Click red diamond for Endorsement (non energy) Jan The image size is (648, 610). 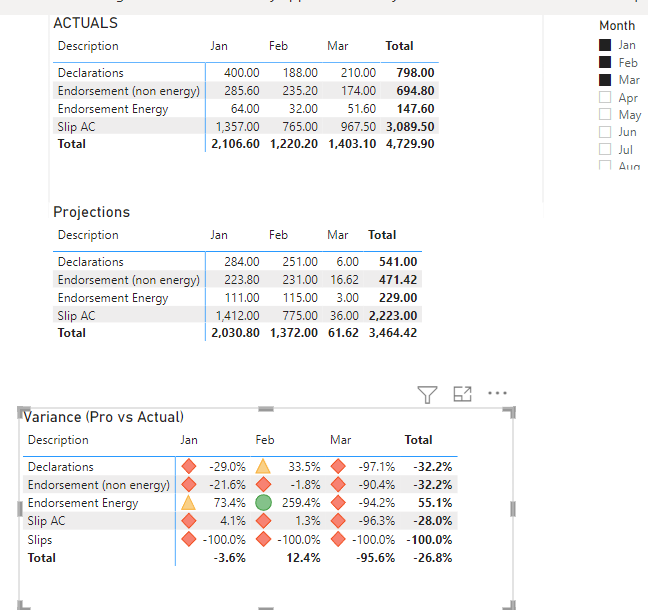coord(189,484)
